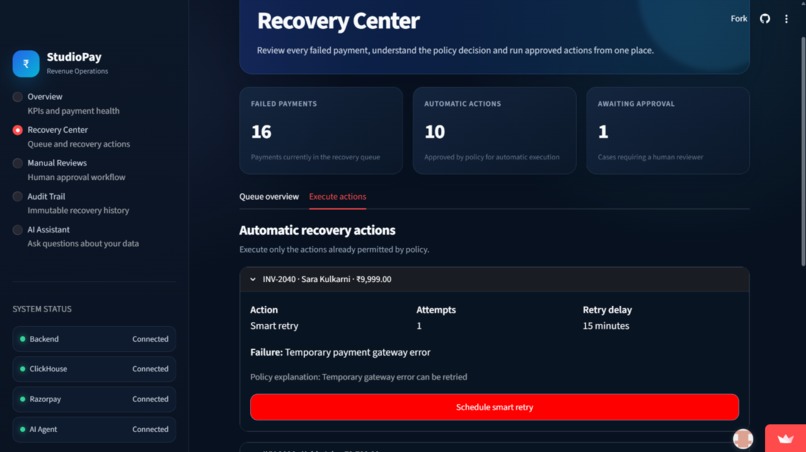Image resolution: width=806 pixels, height=452 pixels.
Task: Select the Audit Trail radio option
Action: 17,196
